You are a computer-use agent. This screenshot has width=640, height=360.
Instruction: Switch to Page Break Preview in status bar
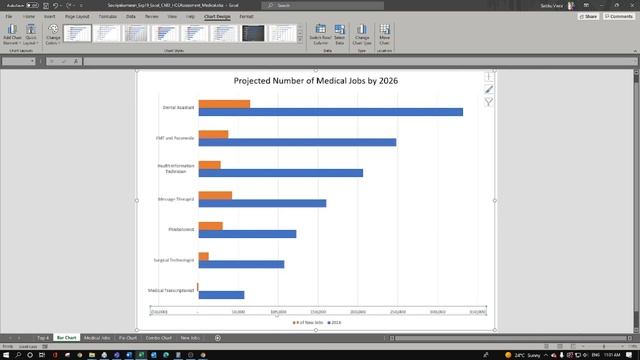tap(573, 347)
